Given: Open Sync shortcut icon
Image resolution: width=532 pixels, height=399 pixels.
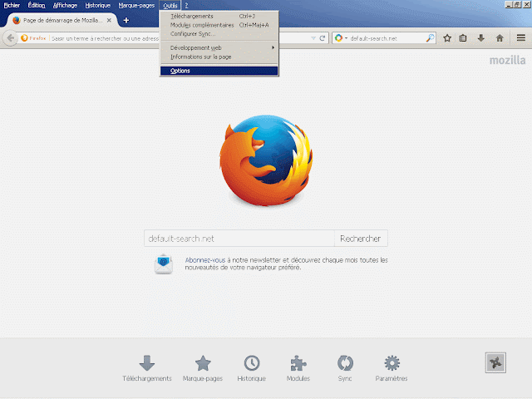Looking at the screenshot, I should coord(345,368).
